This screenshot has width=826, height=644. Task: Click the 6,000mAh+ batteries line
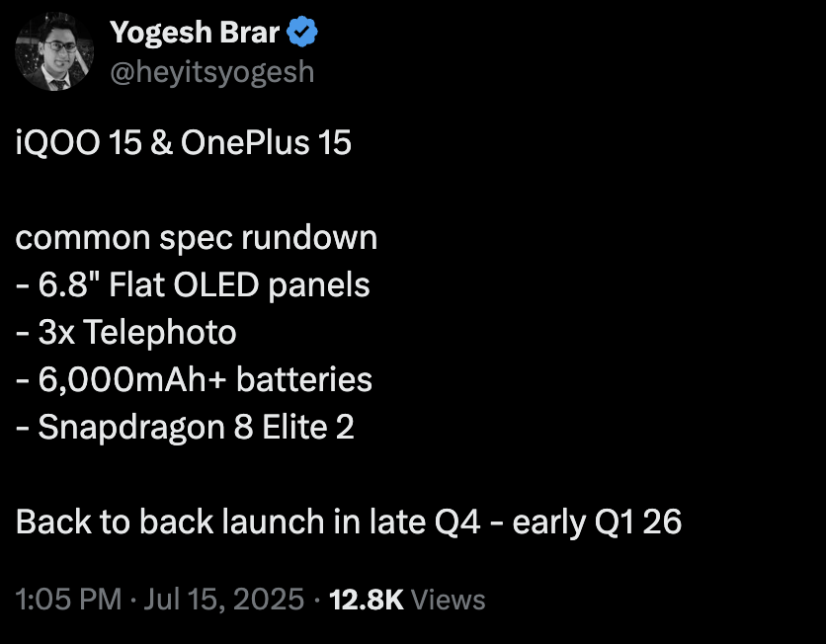[x=194, y=379]
